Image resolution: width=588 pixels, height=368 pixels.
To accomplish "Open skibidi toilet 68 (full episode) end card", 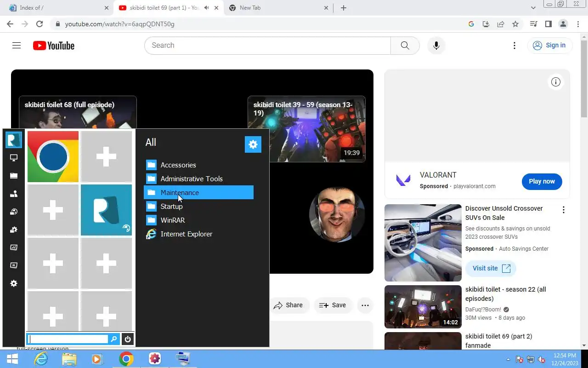I will coord(78,113).
